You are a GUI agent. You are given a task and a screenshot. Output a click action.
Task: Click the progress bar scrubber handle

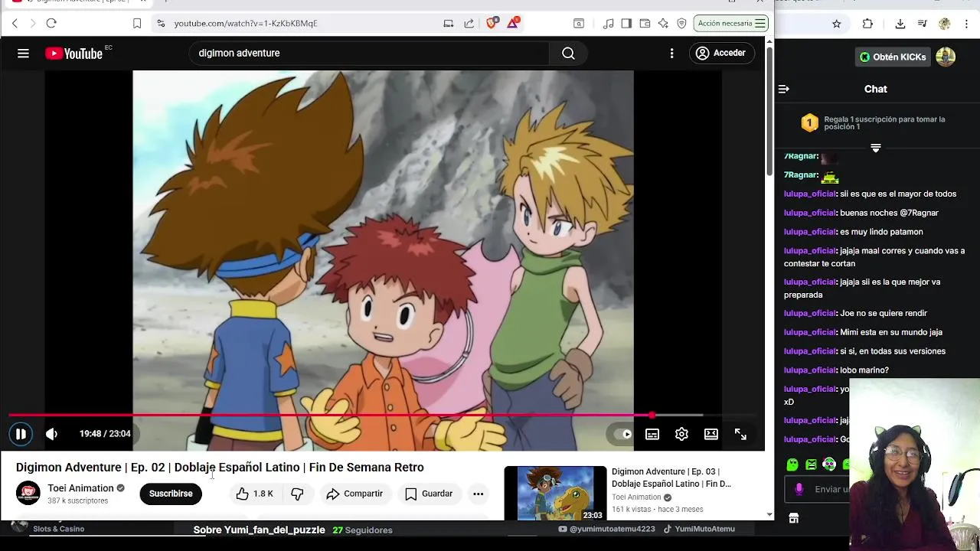652,416
